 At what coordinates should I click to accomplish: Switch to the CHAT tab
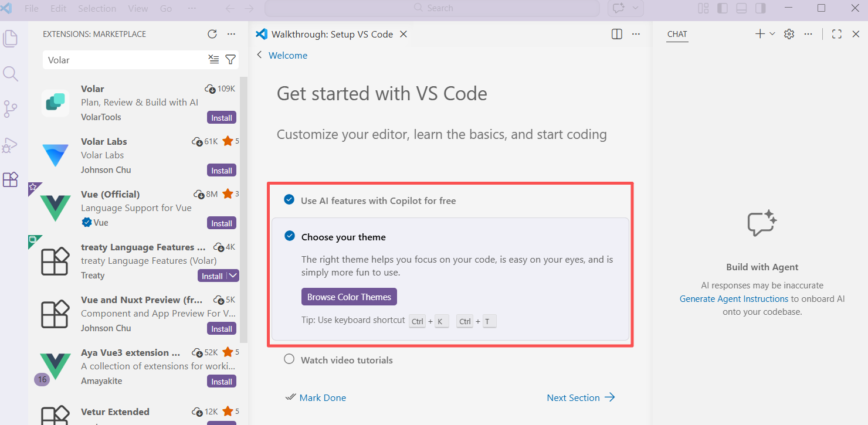coord(677,34)
